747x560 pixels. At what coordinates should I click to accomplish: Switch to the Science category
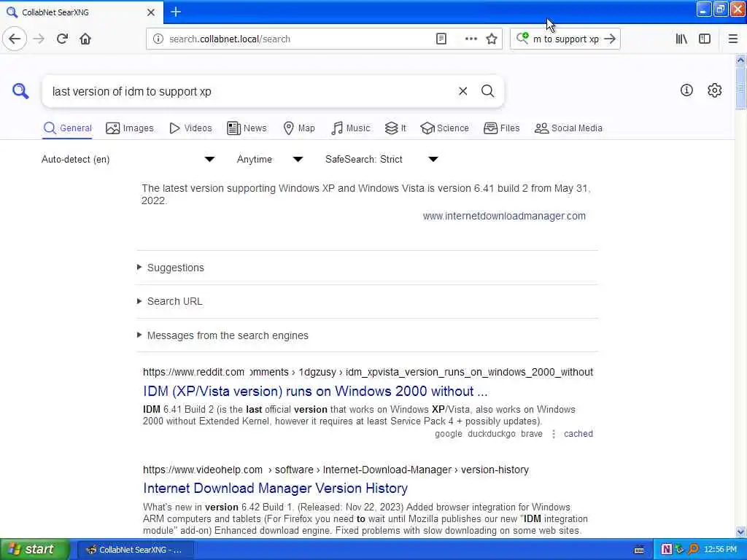[444, 128]
